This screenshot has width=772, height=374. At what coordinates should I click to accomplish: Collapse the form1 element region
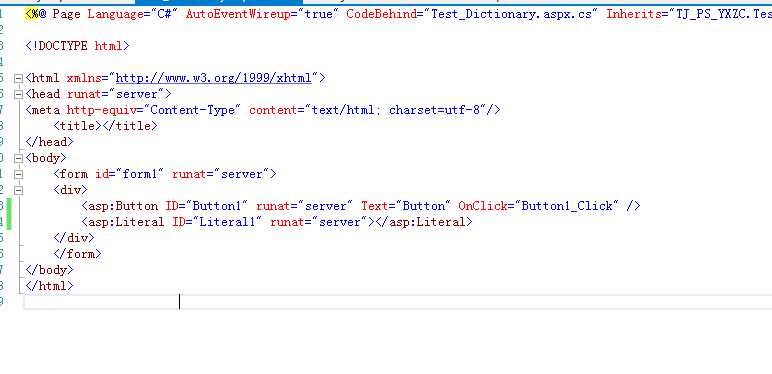[x=18, y=174]
